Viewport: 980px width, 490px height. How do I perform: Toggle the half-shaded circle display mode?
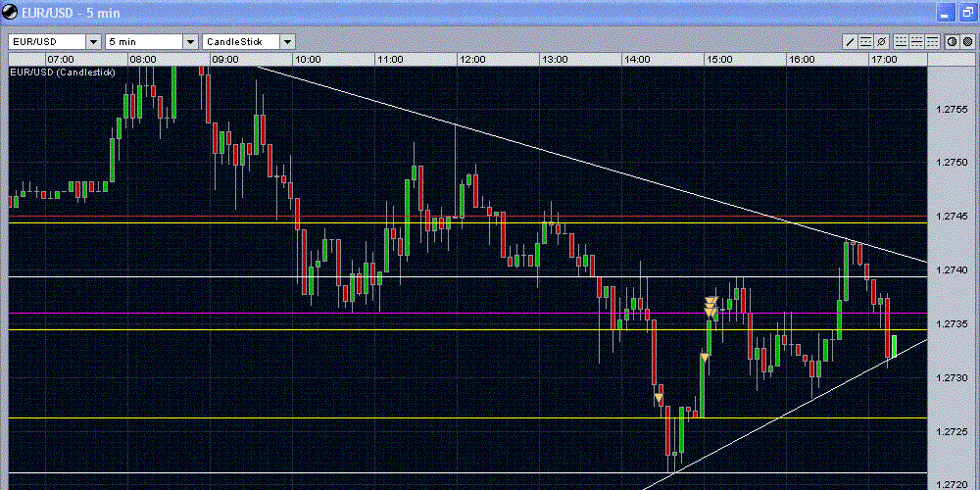pos(953,42)
